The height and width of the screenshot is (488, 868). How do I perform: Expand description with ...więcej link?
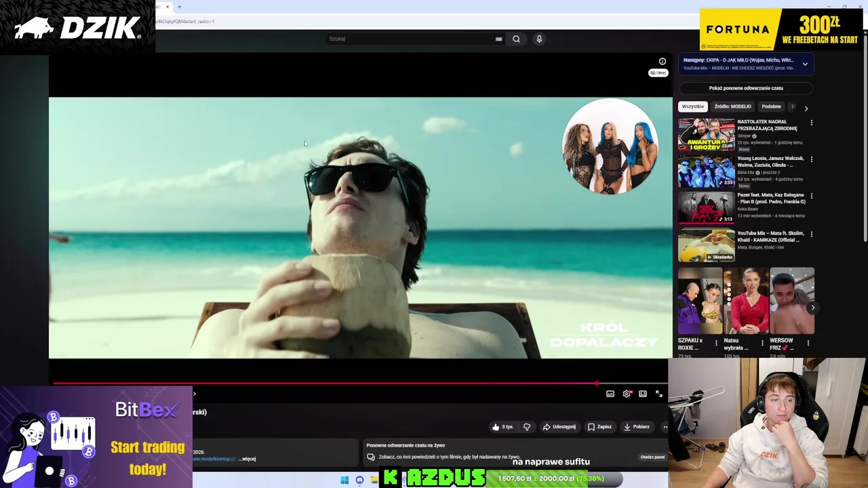coord(247,459)
